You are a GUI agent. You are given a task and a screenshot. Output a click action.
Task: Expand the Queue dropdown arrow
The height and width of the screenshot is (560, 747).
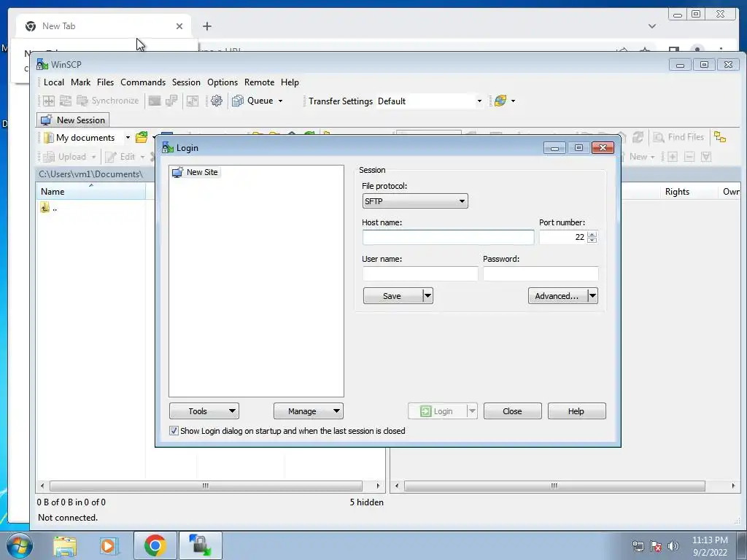[280, 101]
